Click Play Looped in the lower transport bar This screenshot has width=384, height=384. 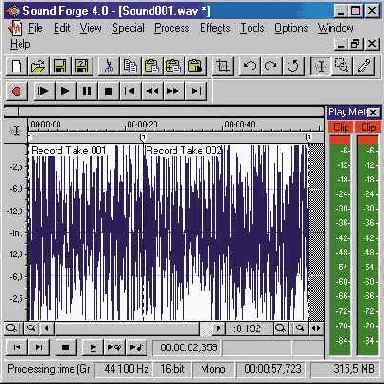(115, 348)
